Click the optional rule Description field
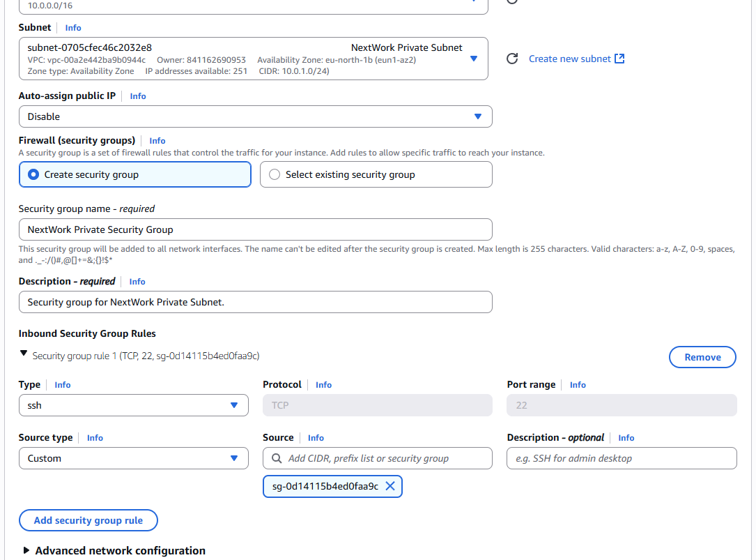This screenshot has width=756, height=560. 621,458
